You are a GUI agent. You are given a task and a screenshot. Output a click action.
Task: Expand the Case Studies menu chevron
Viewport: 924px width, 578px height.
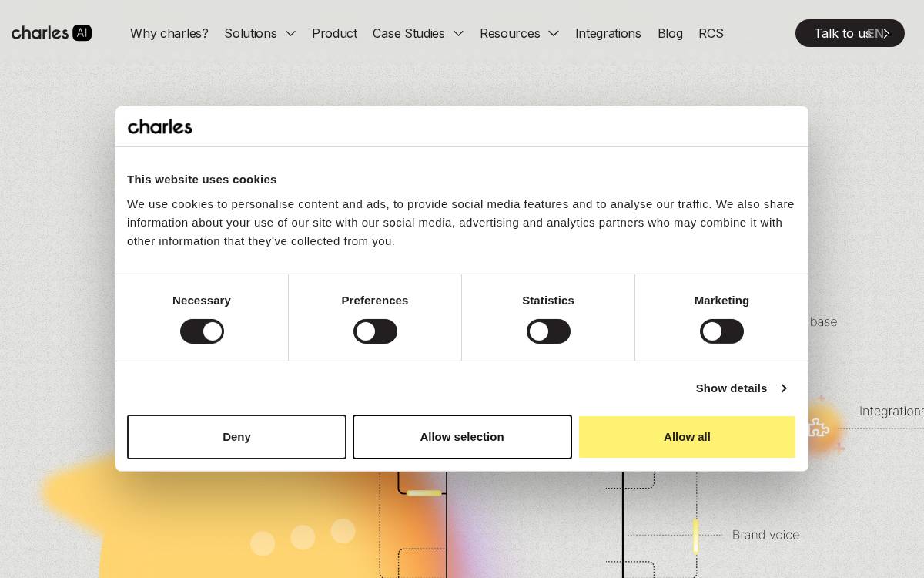pos(458,33)
